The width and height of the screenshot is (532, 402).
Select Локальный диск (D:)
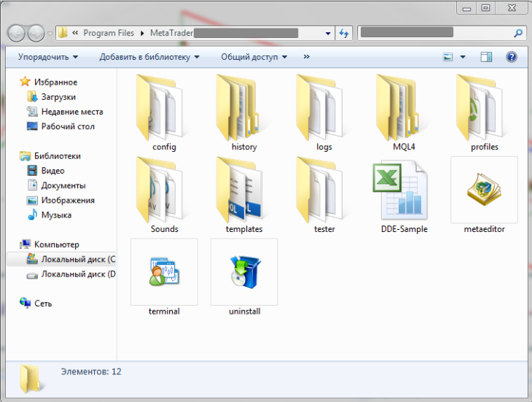[x=71, y=274]
